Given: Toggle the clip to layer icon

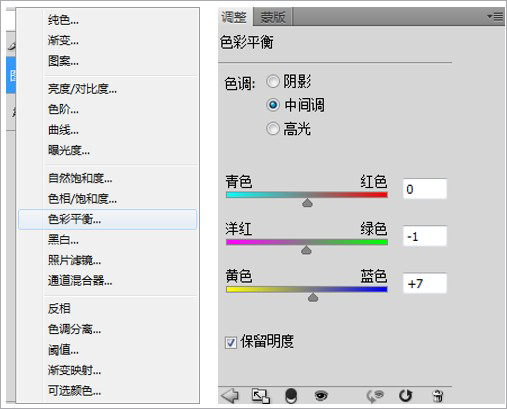Looking at the screenshot, I should pos(291,396).
